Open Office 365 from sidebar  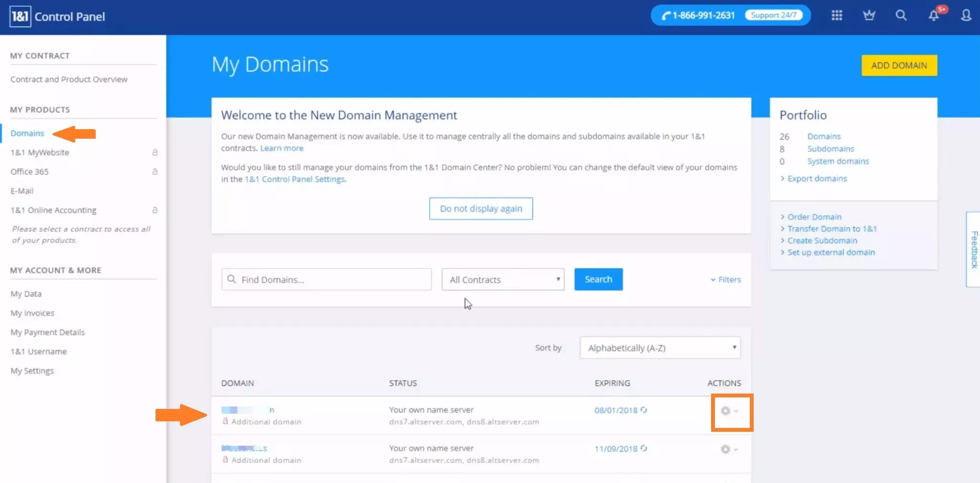tap(30, 172)
